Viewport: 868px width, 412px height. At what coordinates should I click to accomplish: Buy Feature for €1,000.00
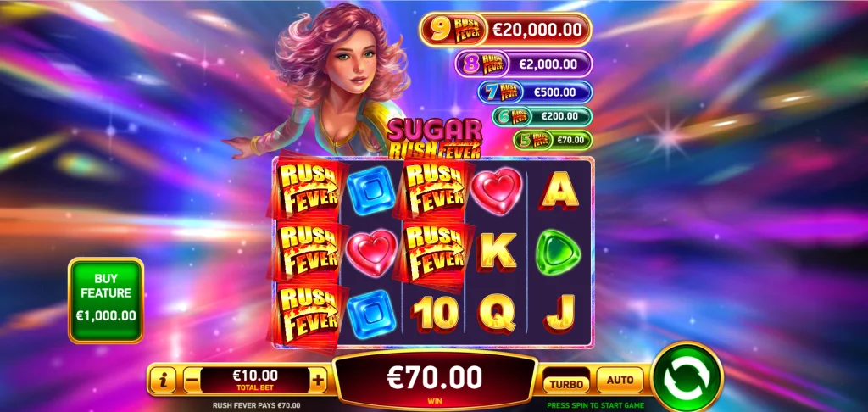point(106,300)
